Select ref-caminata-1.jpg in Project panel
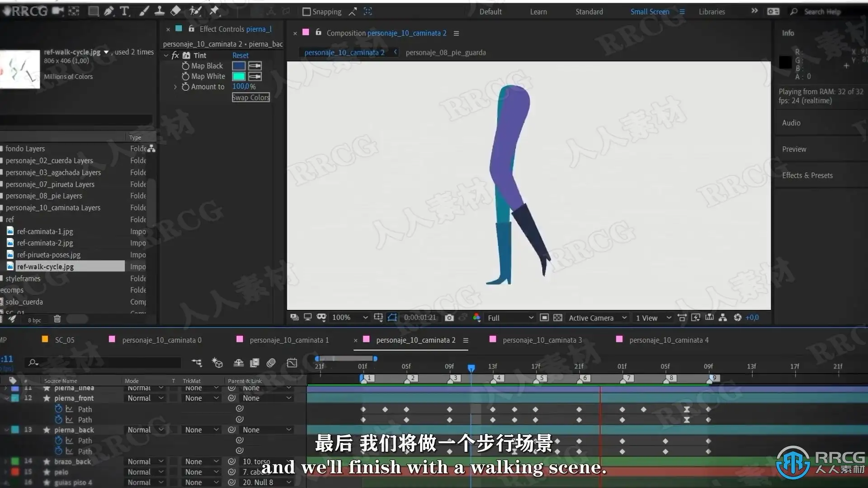868x488 pixels. 45,231
